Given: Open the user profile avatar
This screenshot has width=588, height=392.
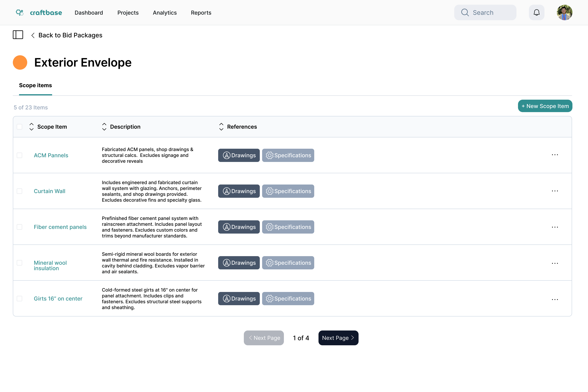Looking at the screenshot, I should tap(564, 12).
